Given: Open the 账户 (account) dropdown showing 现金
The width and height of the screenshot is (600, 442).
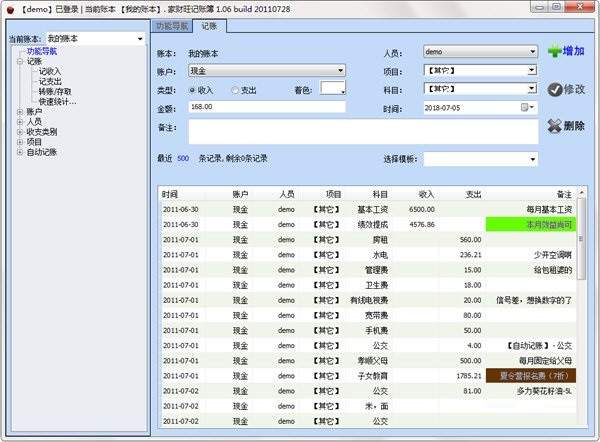Looking at the screenshot, I should tap(340, 71).
